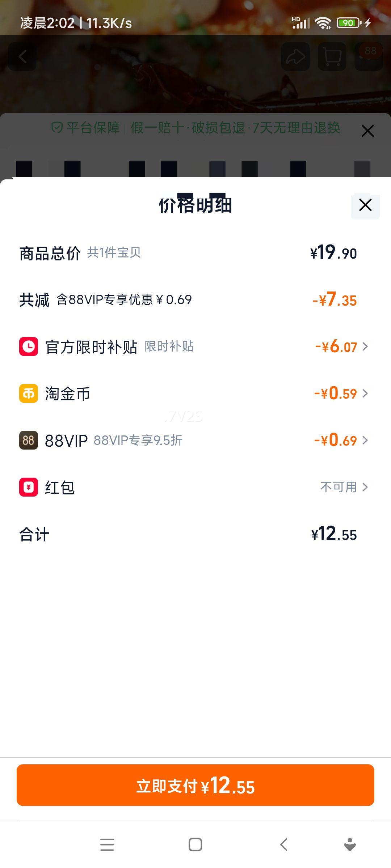Tap the brown 88VIP badge icon

[x=29, y=440]
